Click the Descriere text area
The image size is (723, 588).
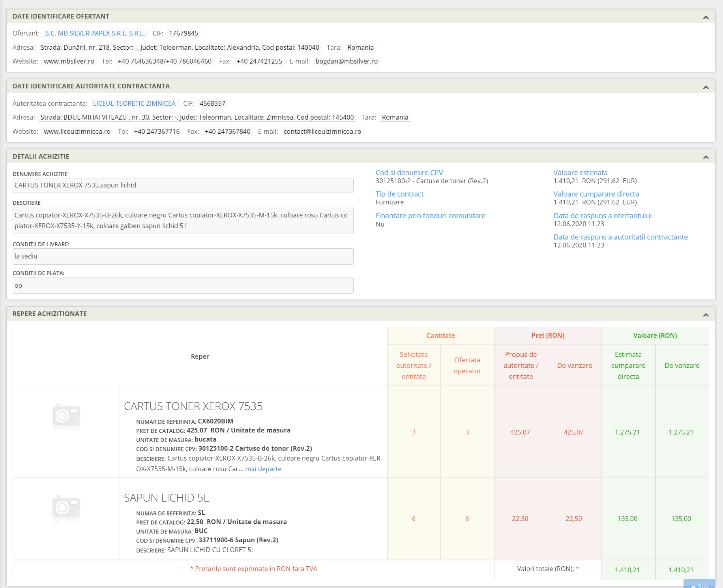(183, 221)
